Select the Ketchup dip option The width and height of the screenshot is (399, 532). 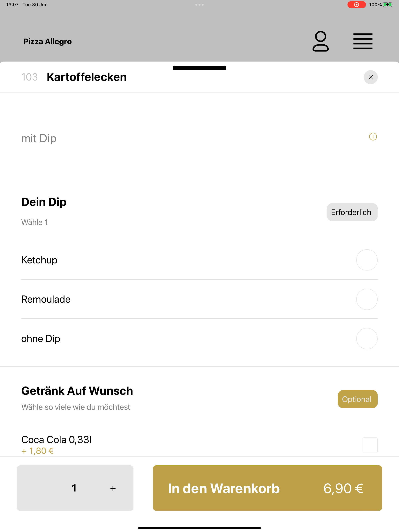367,260
